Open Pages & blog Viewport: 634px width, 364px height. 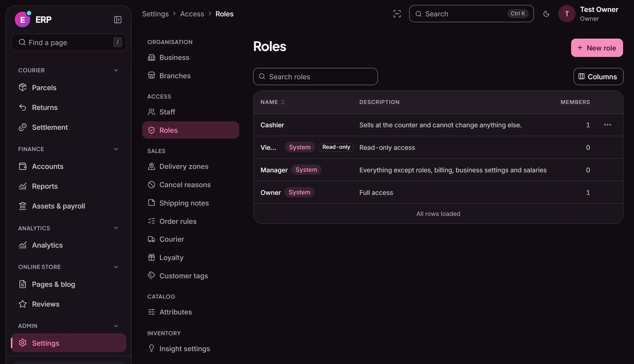69,284
